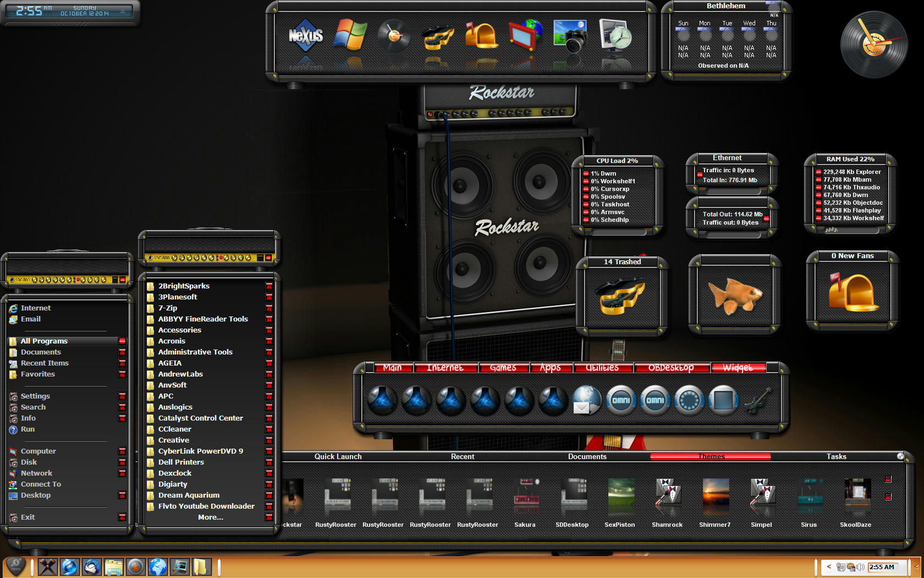This screenshot has width=924, height=578.
Task: Click Email in the start menu
Action: tap(31, 319)
